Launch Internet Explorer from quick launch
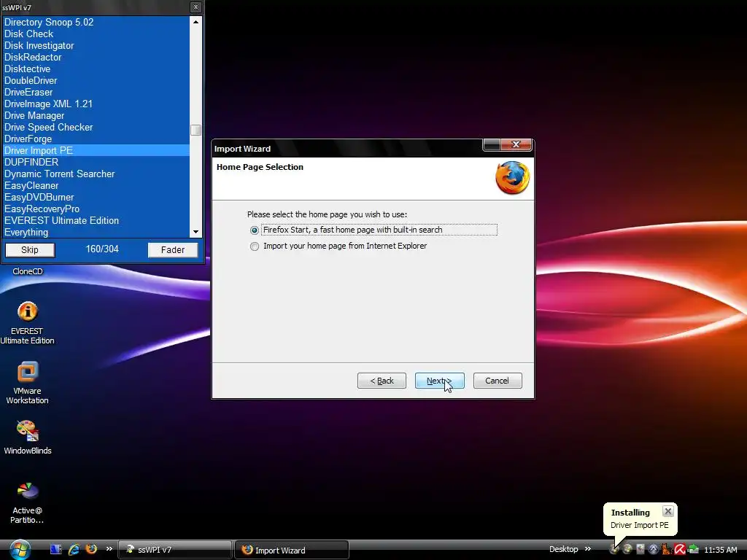This screenshot has width=747, height=560. [74, 549]
